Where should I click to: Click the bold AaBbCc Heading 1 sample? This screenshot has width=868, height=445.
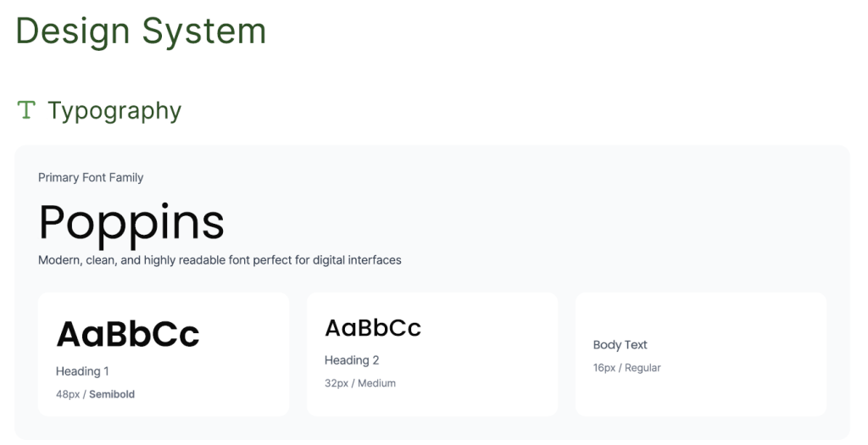point(128,334)
